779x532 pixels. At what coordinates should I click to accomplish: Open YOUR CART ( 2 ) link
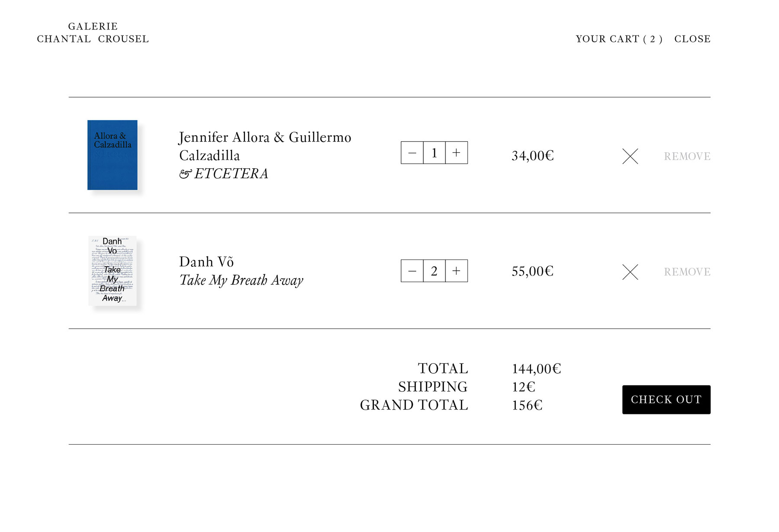point(619,39)
